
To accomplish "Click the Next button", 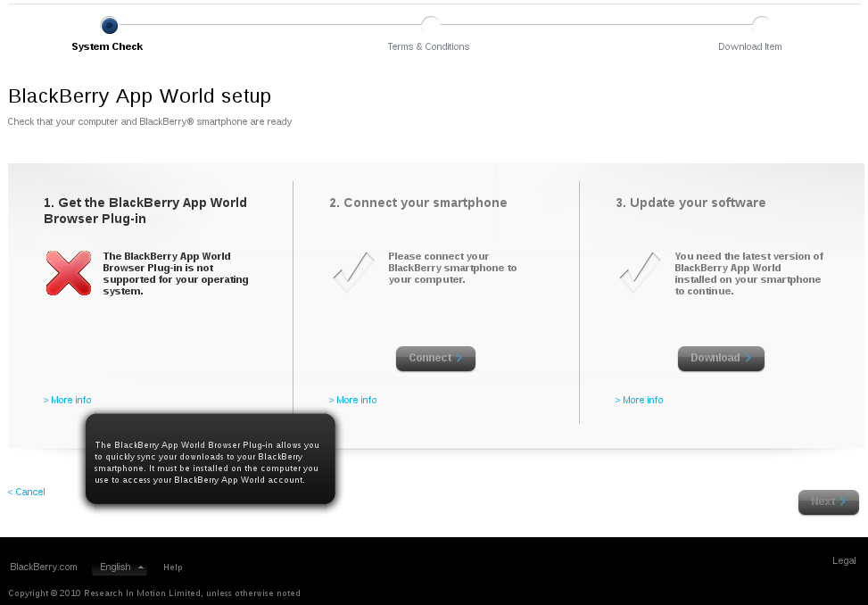I will click(x=828, y=502).
